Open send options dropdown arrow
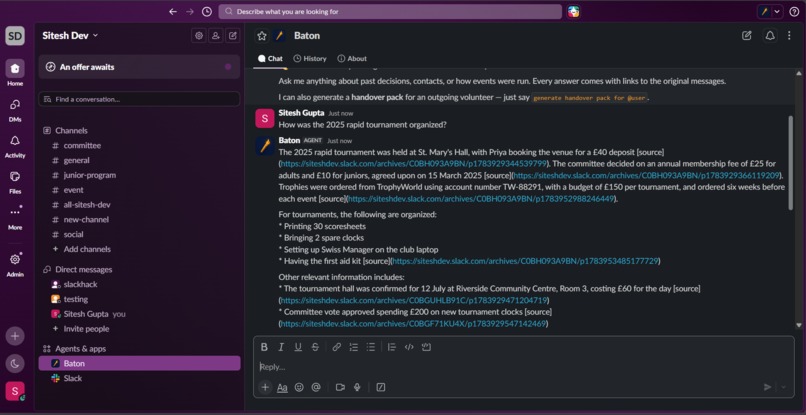 point(784,387)
